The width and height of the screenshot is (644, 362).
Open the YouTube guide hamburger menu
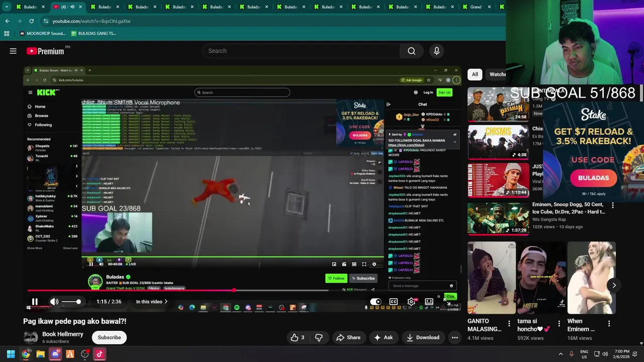tap(13, 51)
